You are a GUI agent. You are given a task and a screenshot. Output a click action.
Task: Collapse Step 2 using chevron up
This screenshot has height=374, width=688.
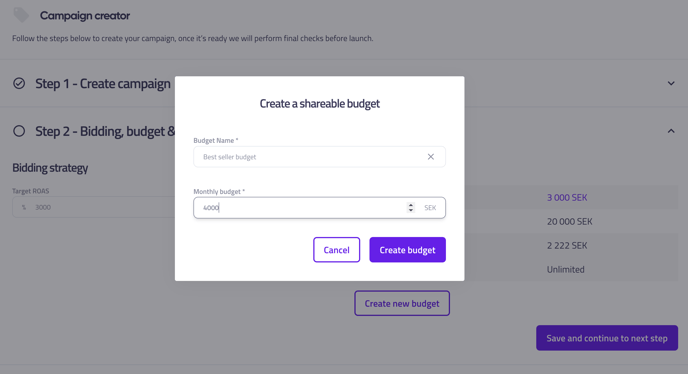coord(671,131)
